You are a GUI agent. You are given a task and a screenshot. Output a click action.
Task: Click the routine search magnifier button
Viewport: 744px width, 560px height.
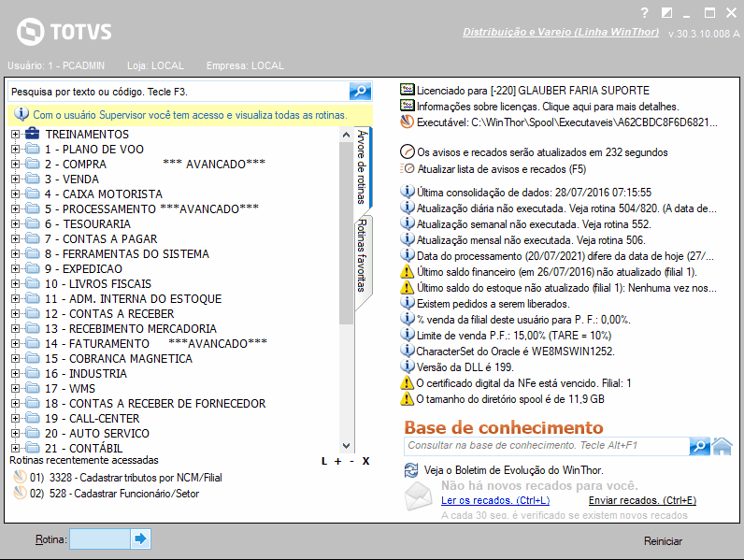tap(360, 91)
